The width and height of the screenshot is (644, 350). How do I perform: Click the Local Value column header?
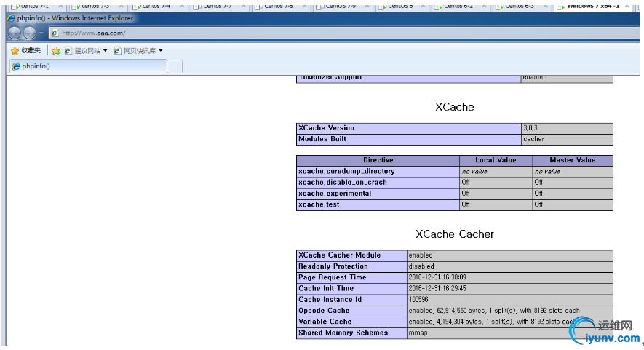(496, 160)
